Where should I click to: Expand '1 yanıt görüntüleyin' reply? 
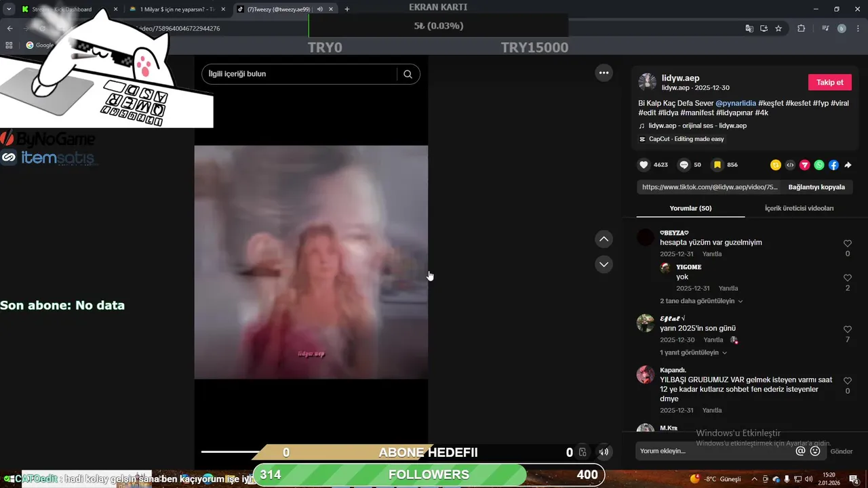[693, 352]
